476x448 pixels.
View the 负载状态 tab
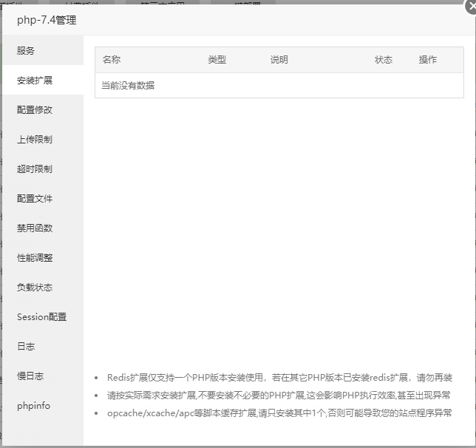pos(43,287)
